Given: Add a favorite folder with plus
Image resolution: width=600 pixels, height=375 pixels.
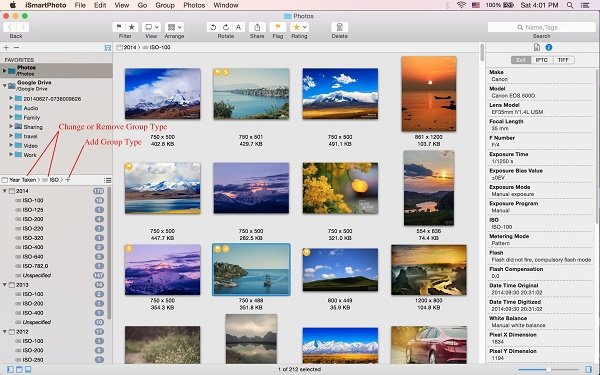Looking at the screenshot, I should coord(6,47).
